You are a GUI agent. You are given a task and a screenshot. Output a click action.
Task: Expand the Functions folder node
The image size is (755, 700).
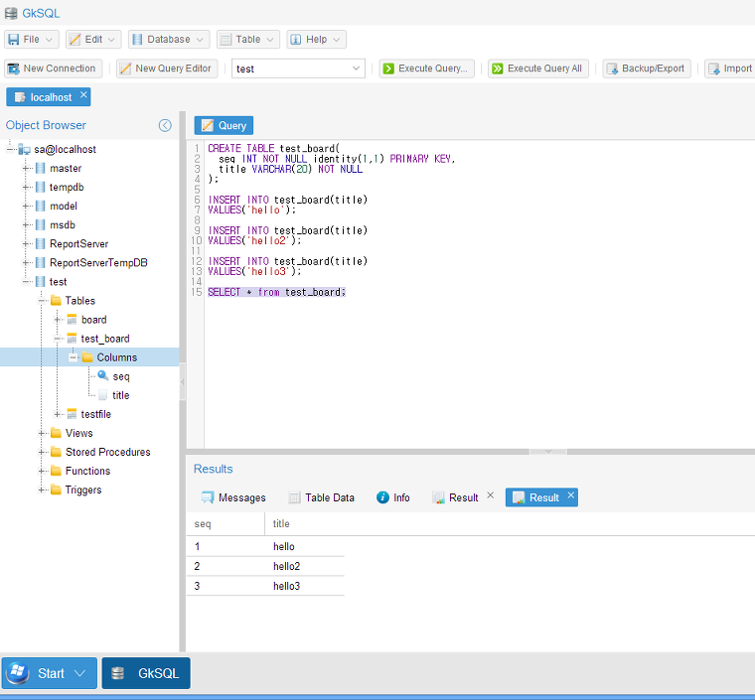pyautogui.click(x=42, y=471)
